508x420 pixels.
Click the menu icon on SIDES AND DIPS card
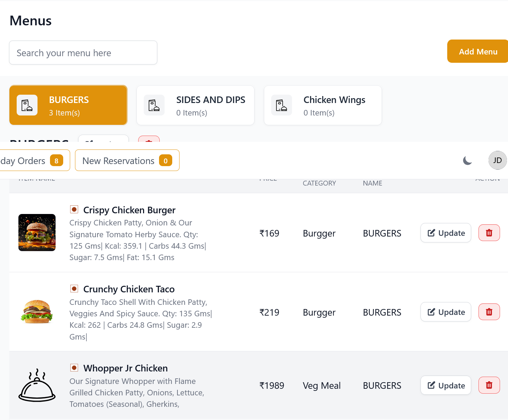[155, 105]
